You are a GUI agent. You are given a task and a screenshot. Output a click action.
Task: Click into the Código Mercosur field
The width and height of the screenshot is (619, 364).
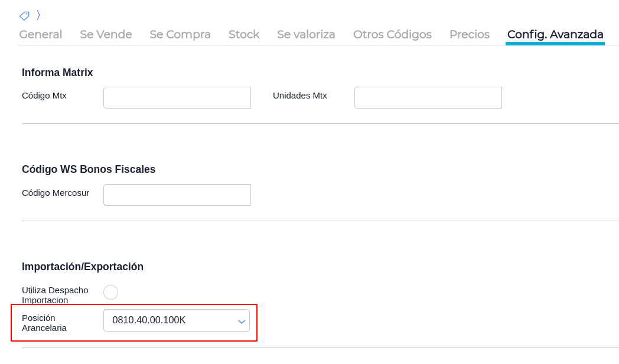(x=177, y=195)
